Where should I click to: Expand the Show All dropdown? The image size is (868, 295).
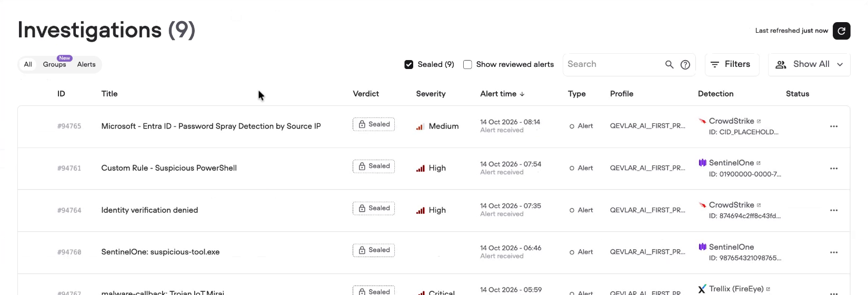[x=809, y=64]
